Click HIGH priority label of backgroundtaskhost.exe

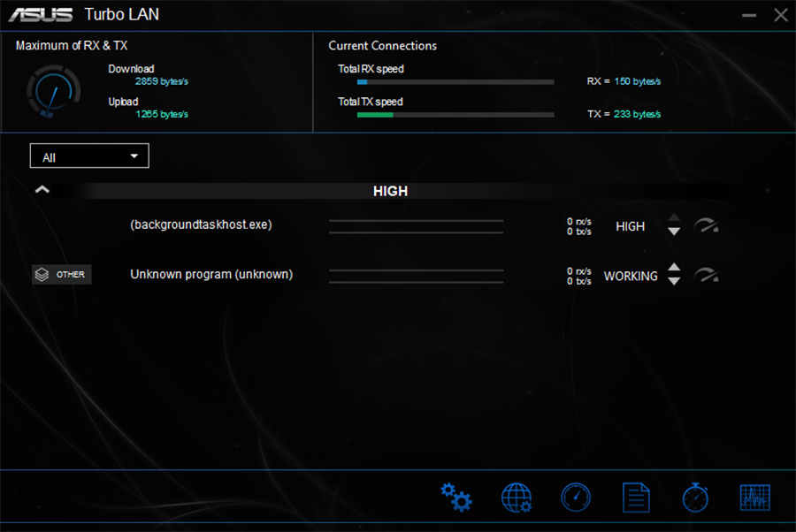tap(630, 227)
